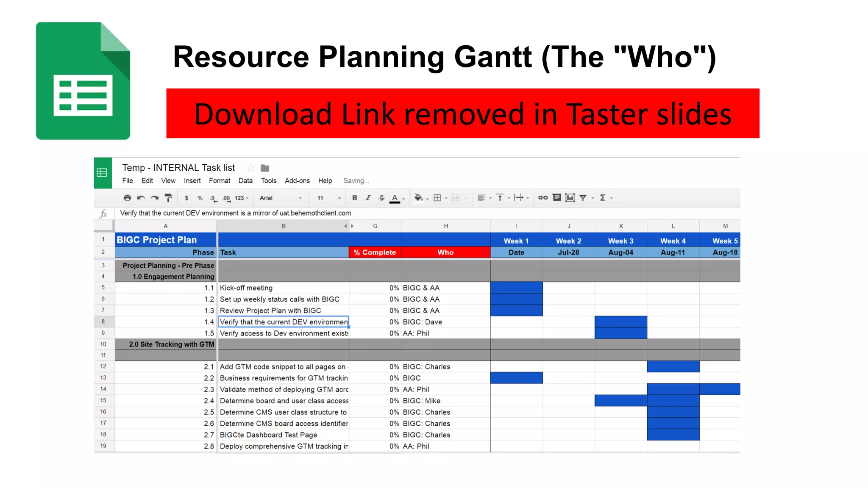Click the Business requirements for GTM tracking cell
This screenshot has width=868, height=488.
coord(283,378)
